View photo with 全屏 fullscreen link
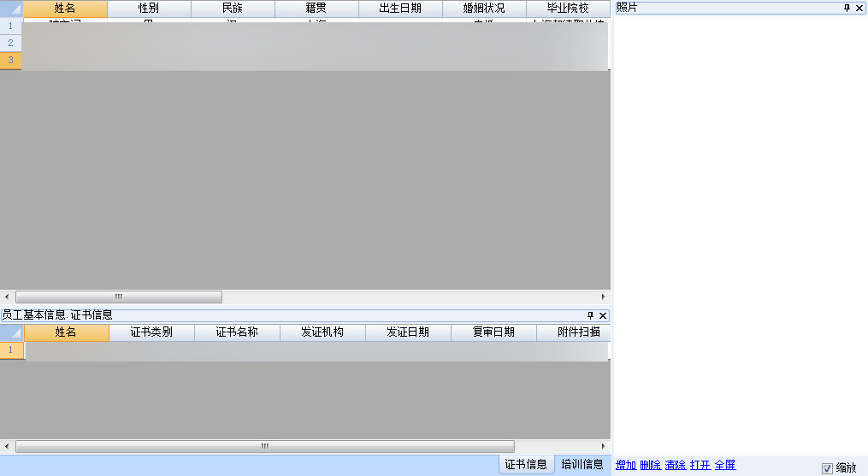868x476 pixels. (724, 465)
